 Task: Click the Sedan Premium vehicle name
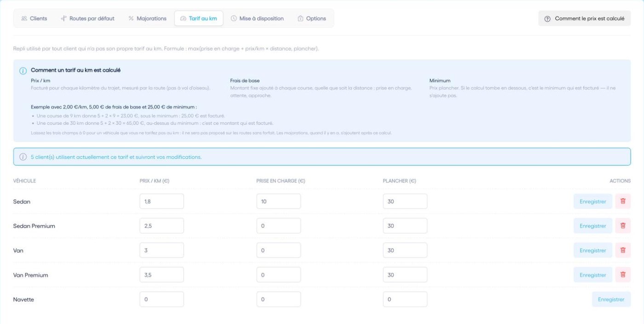(x=34, y=226)
